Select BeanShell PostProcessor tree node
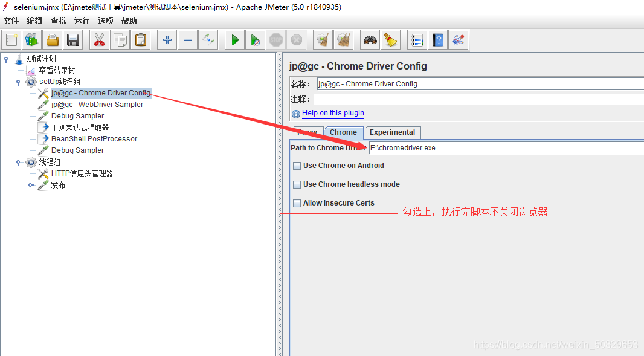This screenshot has height=356, width=644. click(x=94, y=139)
